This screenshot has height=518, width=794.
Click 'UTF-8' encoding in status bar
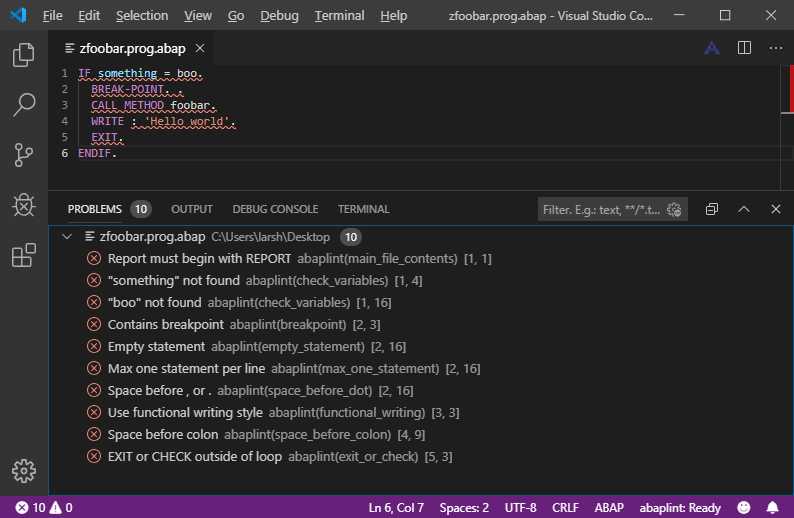pyautogui.click(x=521, y=507)
